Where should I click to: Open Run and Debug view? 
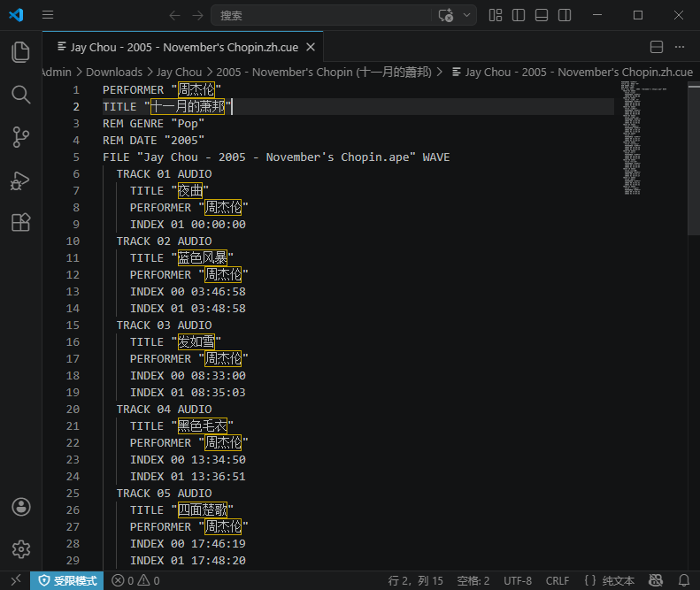[20, 180]
